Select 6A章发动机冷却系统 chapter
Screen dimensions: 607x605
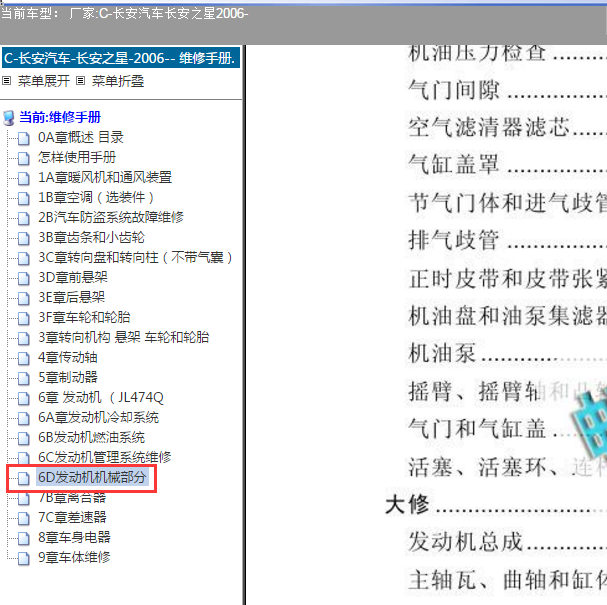(98, 417)
